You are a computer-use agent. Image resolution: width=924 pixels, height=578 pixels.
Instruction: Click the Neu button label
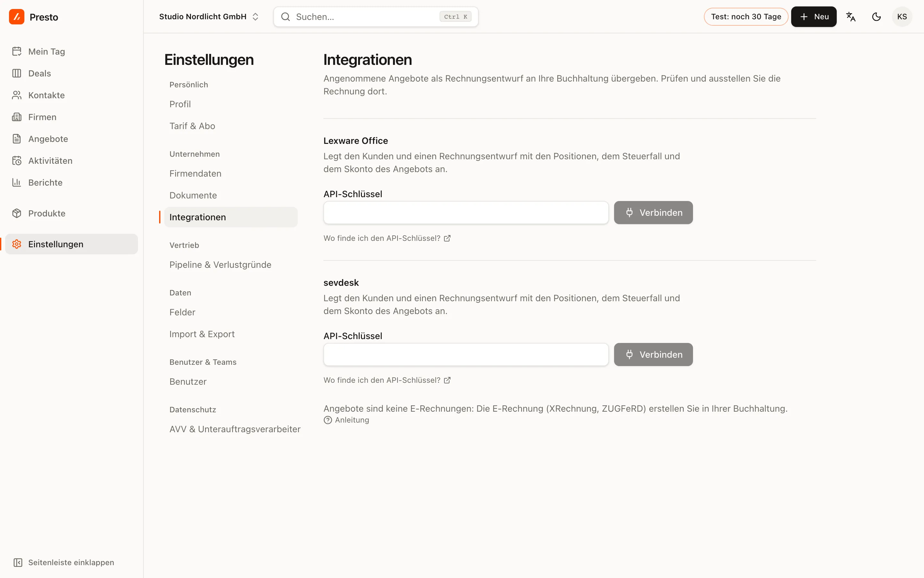click(821, 16)
